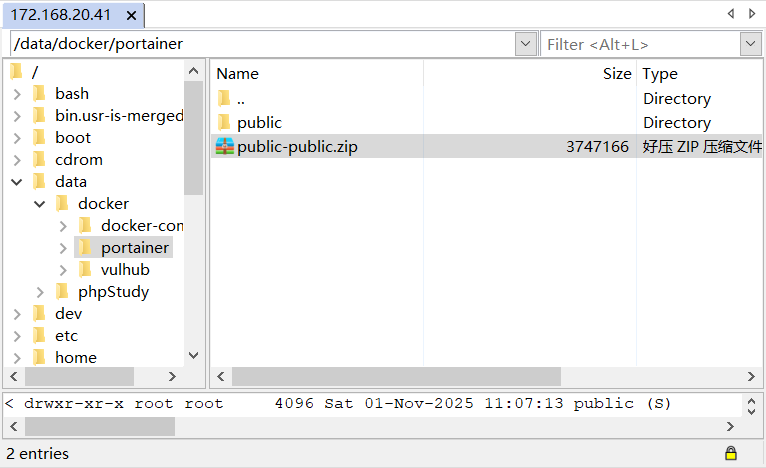Click the public folder icon in file list
The height and width of the screenshot is (468, 766).
tap(224, 122)
